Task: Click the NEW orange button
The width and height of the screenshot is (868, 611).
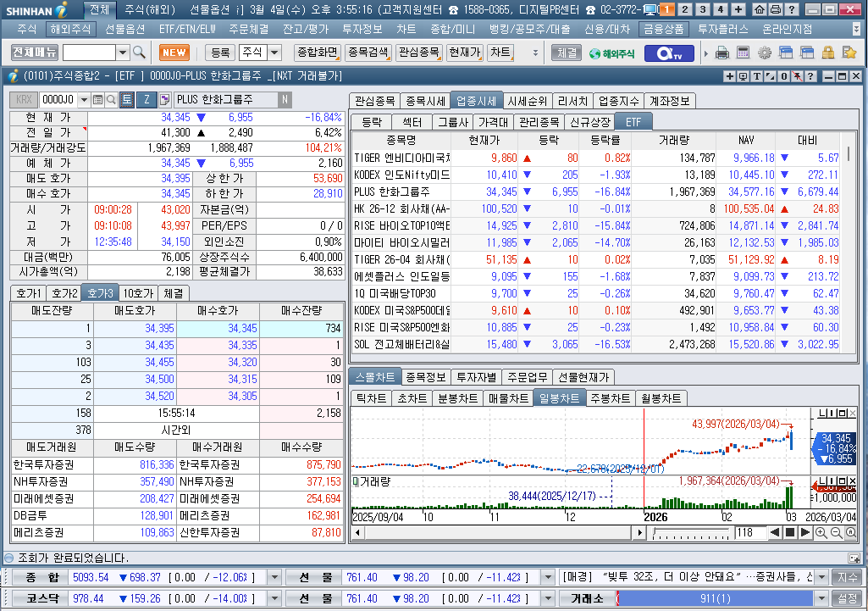Action: tap(174, 53)
